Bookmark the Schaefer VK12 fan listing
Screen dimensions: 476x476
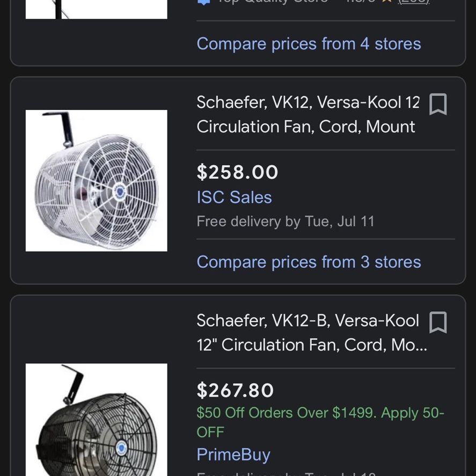coord(438,104)
